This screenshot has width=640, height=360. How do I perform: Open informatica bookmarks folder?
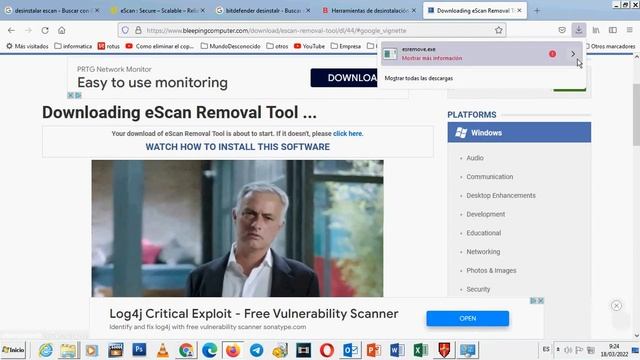(73, 46)
